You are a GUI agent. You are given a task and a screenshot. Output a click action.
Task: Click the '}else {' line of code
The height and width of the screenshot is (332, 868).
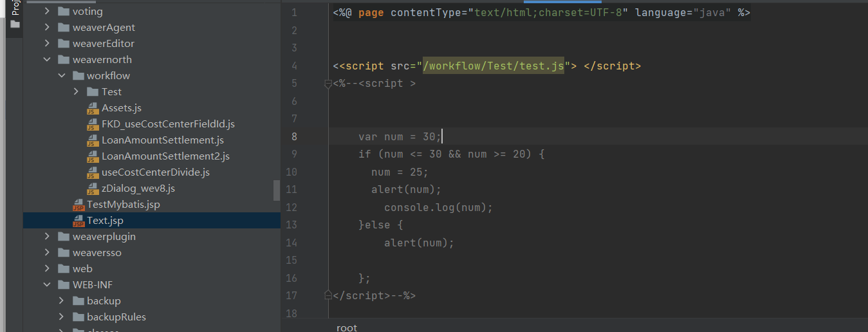(380, 225)
